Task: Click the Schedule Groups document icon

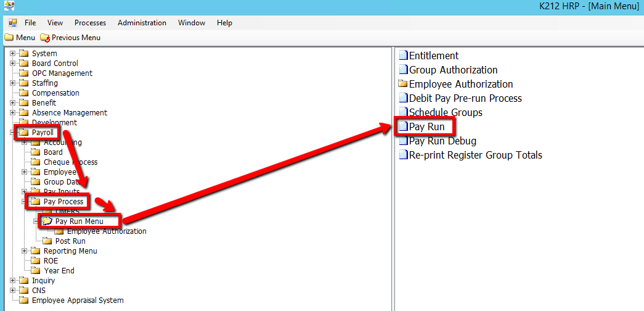Action: [x=404, y=113]
